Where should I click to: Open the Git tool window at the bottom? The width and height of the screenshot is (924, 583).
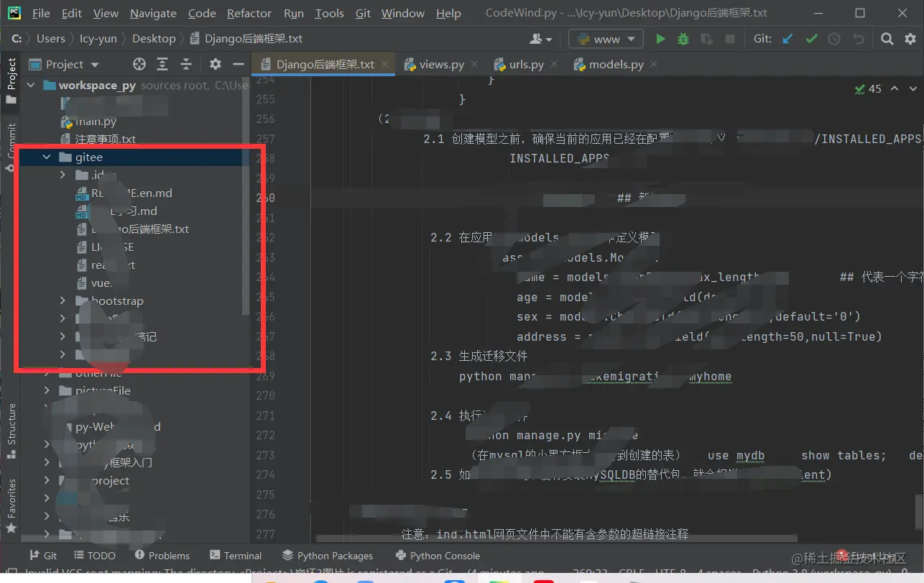[42, 555]
